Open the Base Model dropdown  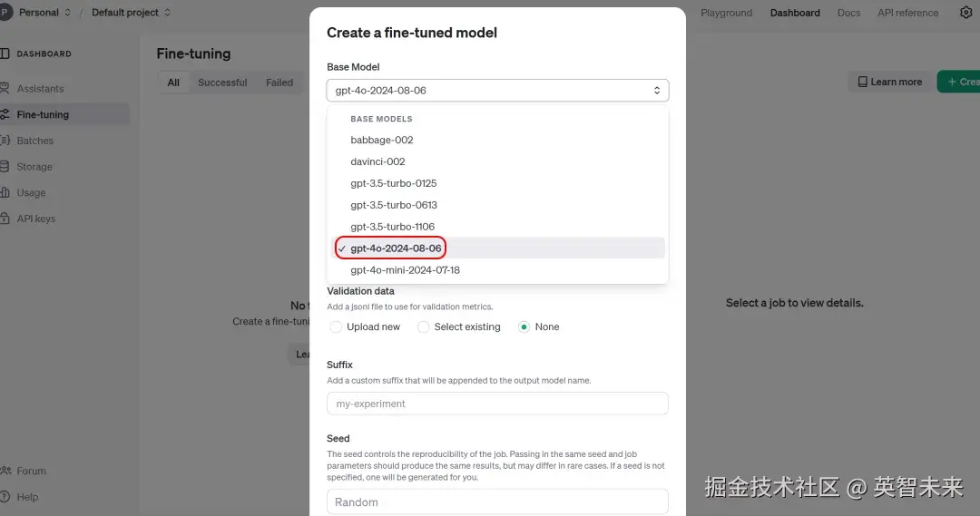pyautogui.click(x=497, y=91)
